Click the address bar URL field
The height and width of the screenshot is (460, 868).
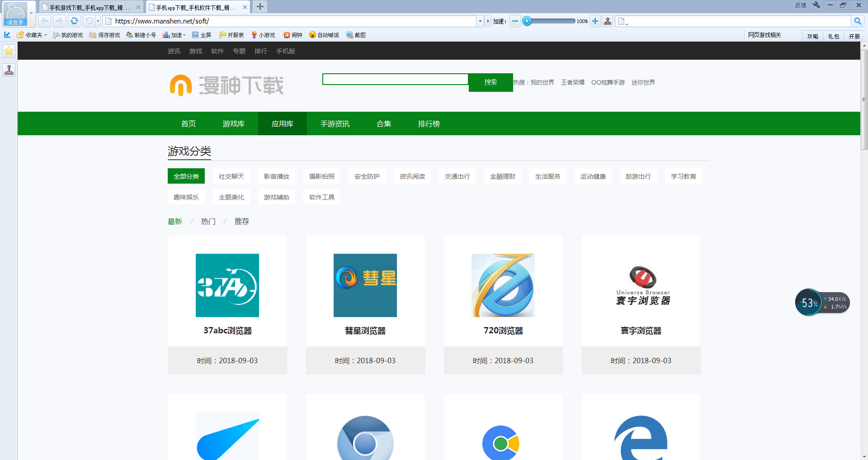(289, 21)
